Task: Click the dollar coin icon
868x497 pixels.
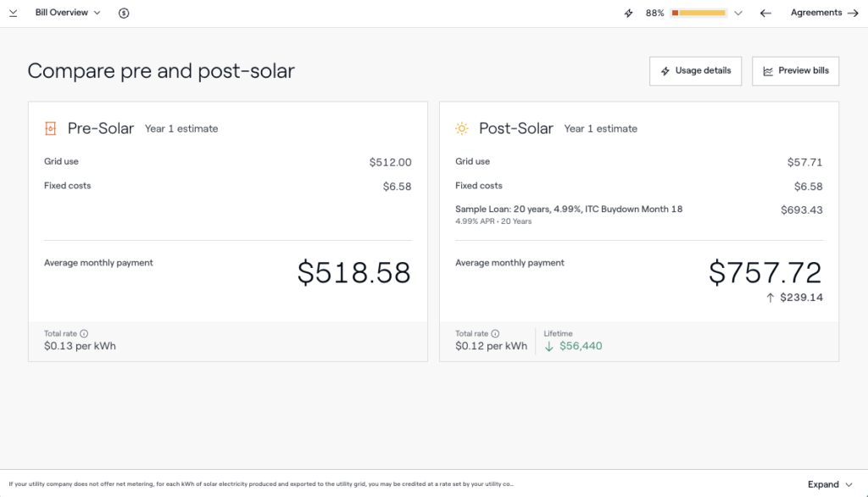Action: pyautogui.click(x=124, y=13)
